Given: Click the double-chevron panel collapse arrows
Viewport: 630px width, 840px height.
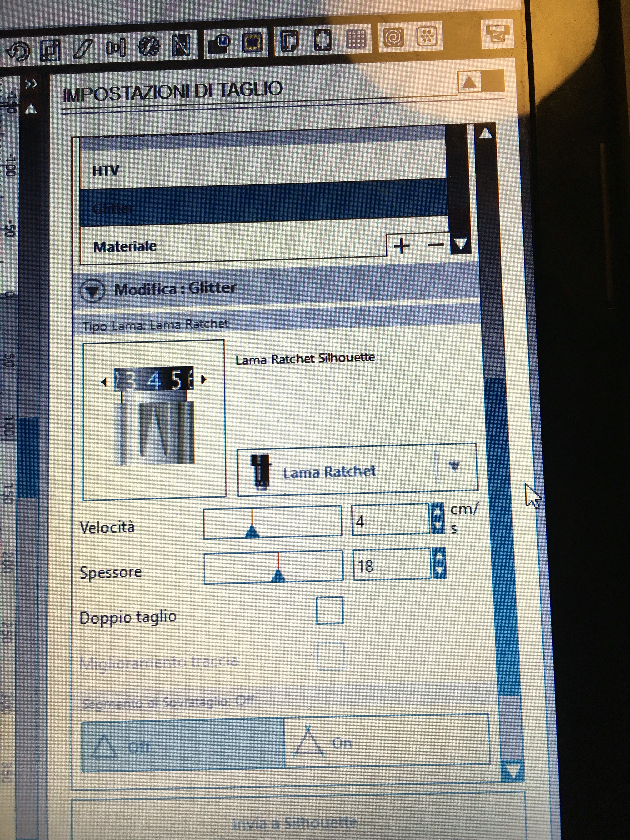Looking at the screenshot, I should (x=31, y=84).
